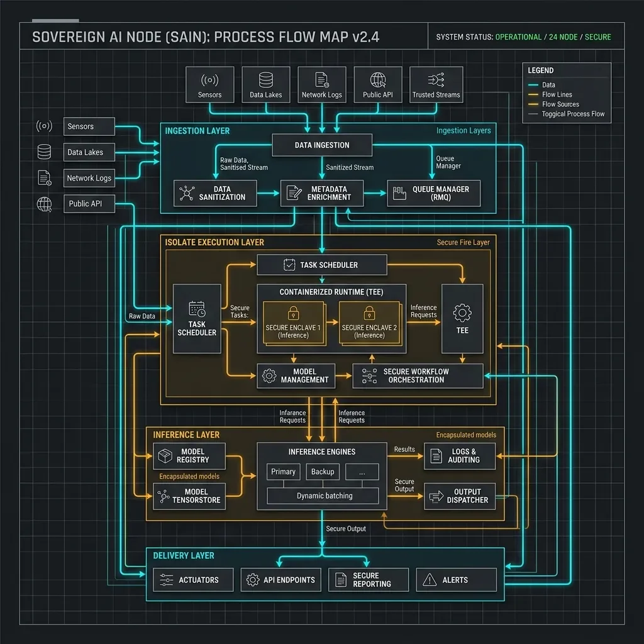Image resolution: width=644 pixels, height=644 pixels.
Task: Select the Metadata Enrichment edit note icon
Action: click(x=294, y=193)
